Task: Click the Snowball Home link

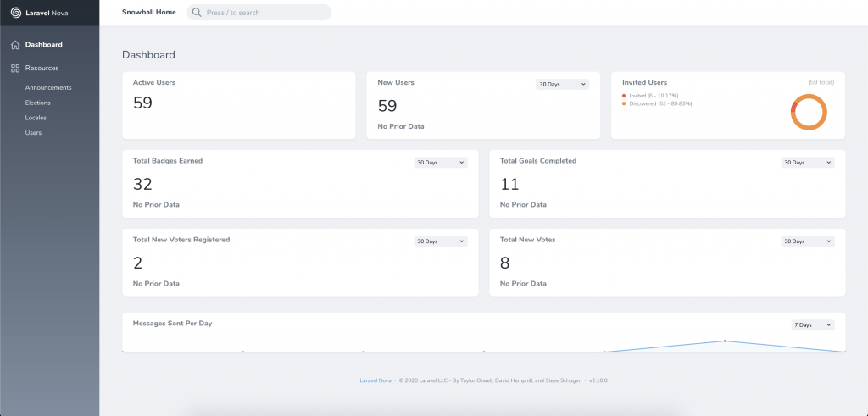Action: 148,13
